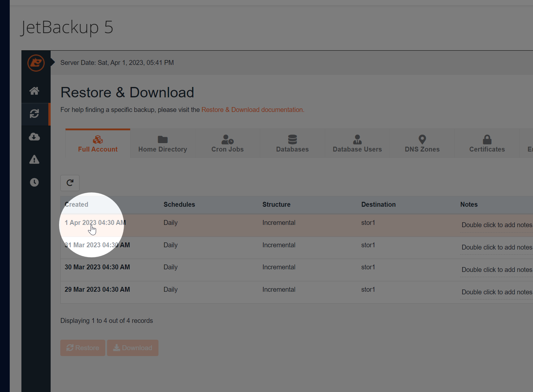The width and height of the screenshot is (533, 392).
Task: Click notes field of 31 Mar 2023 row
Action: (x=497, y=247)
